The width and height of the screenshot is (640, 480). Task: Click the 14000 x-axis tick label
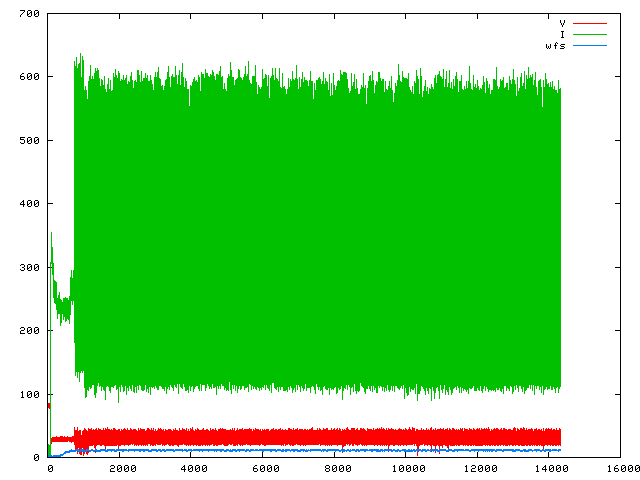(x=548, y=468)
